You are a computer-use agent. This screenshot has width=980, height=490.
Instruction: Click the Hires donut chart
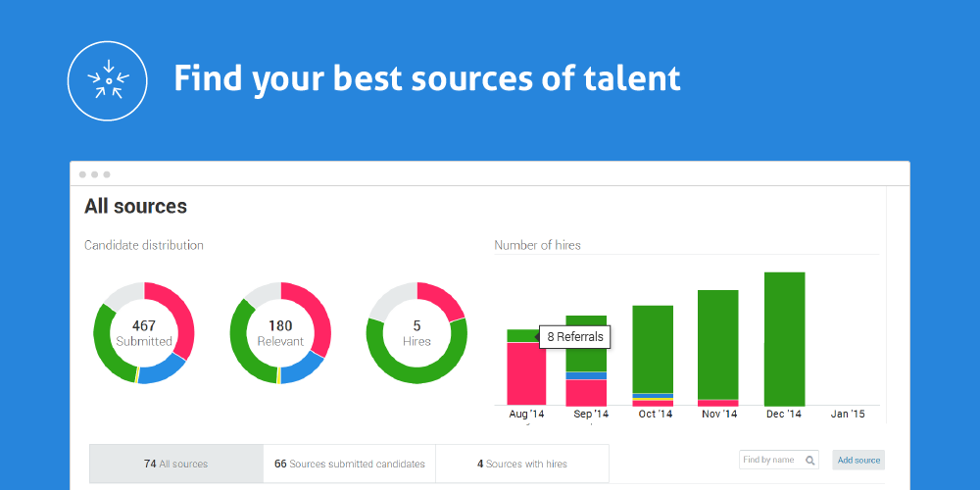(416, 333)
